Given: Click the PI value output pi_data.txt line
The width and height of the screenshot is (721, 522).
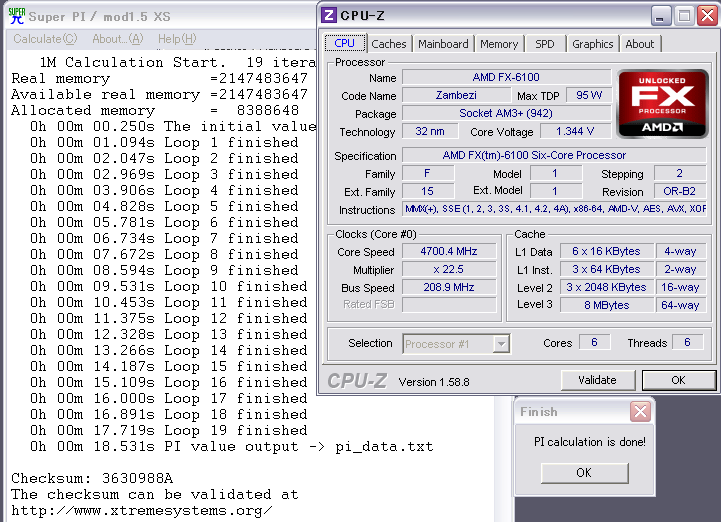Looking at the screenshot, I should click(x=232, y=447).
